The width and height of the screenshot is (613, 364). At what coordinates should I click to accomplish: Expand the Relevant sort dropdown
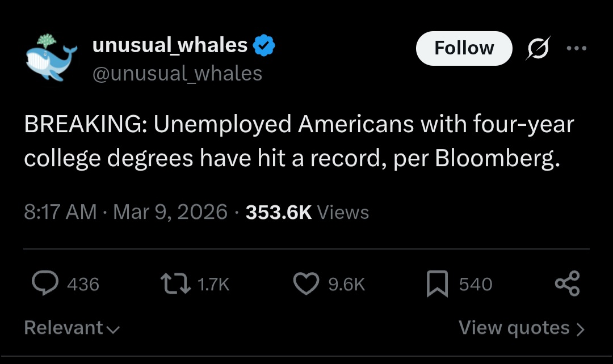point(72,328)
